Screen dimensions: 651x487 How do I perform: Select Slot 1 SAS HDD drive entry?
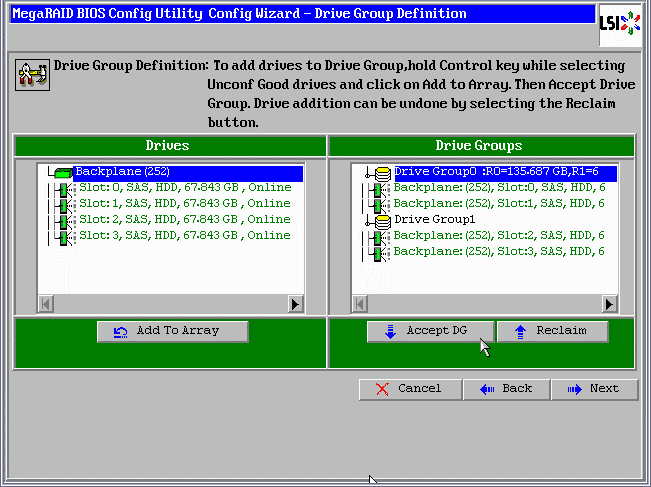coord(184,204)
